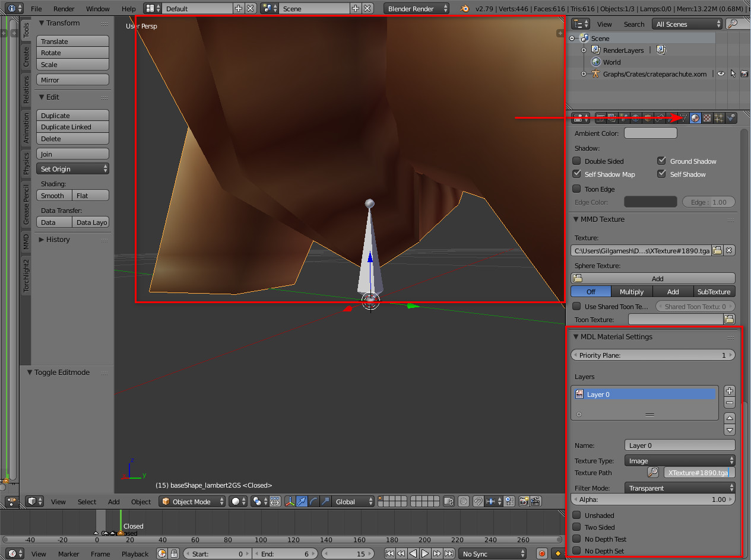The image size is (751, 560).
Task: Click the Texture Path search magnifier icon
Action: pos(653,473)
